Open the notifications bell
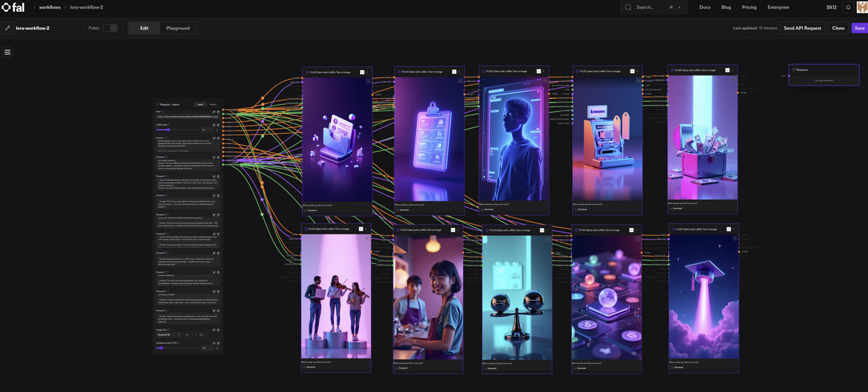Viewport: 868px width, 392px height. tap(848, 7)
